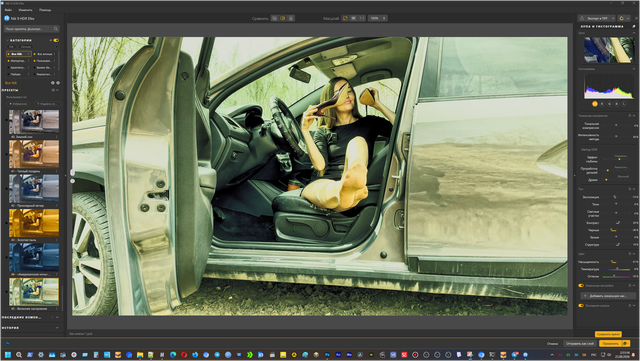This screenshot has height=361, width=640.
Task: Open the three-dot menu next to Все Nik
Action: 29,54
